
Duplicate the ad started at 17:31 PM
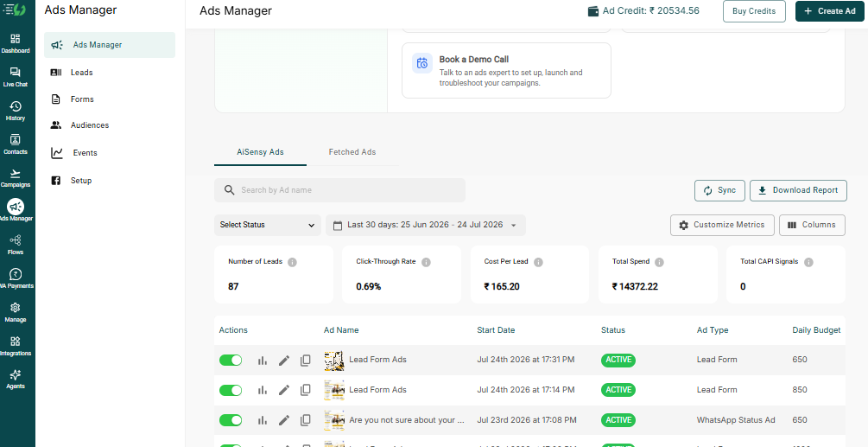click(305, 360)
